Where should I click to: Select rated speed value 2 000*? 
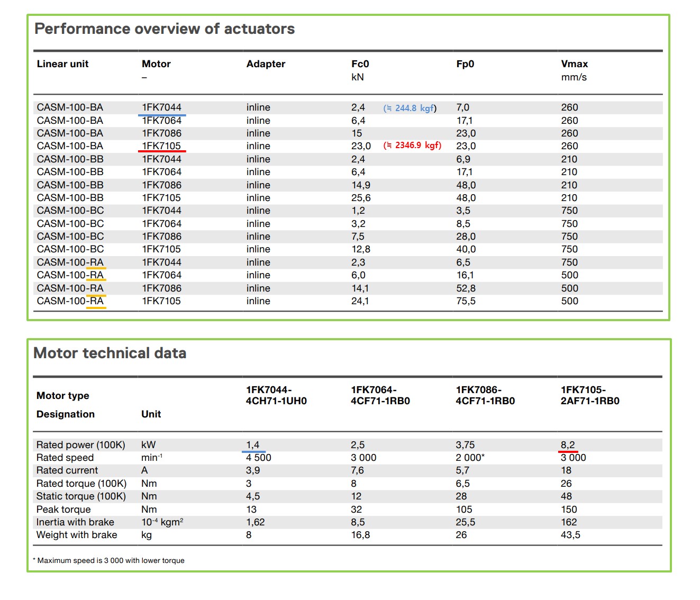click(470, 458)
